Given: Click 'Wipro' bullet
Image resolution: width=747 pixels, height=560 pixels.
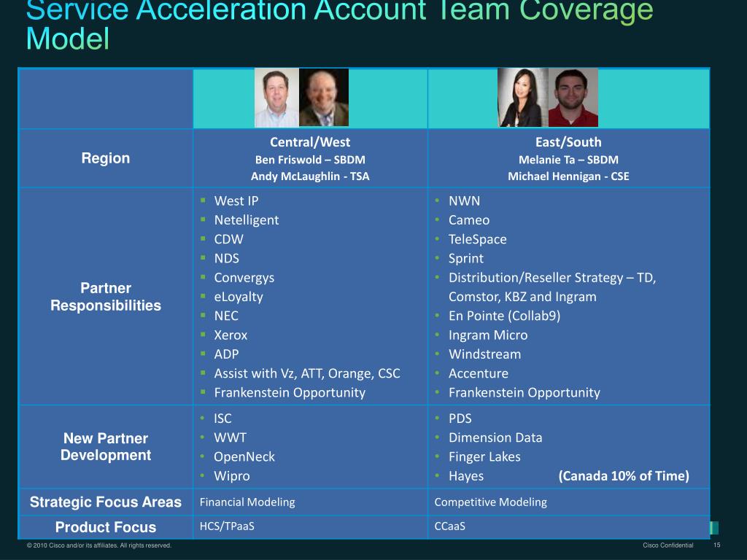Looking at the screenshot, I should tap(231, 475).
